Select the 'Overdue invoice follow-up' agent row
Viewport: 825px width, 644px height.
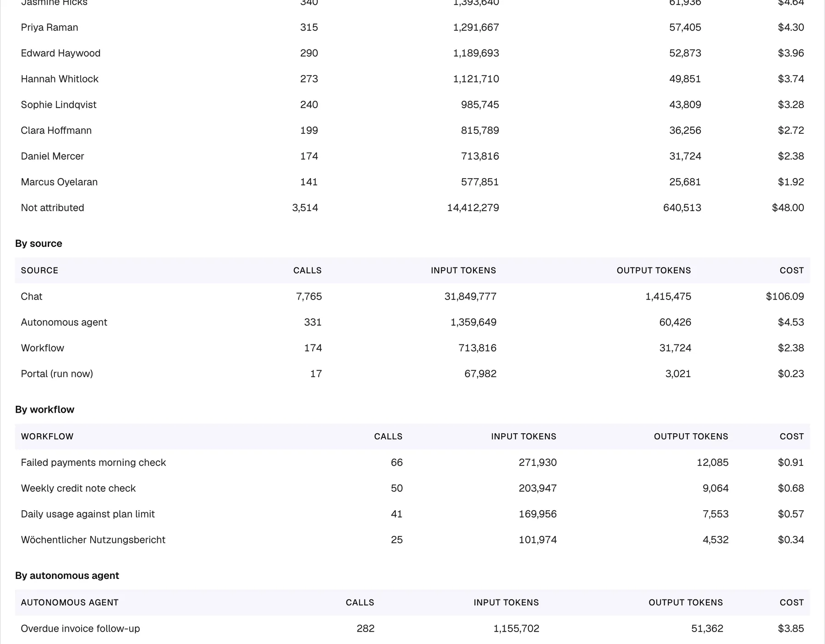point(412,628)
